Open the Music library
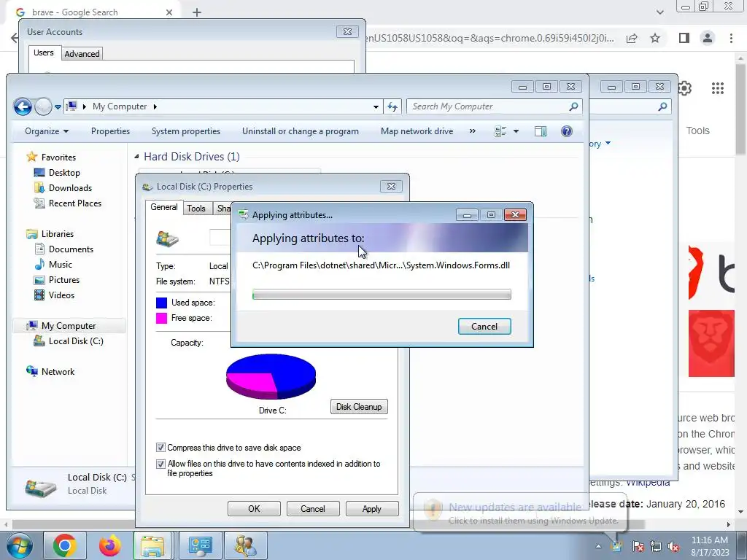Screen dimensions: 747x560 click(60, 264)
